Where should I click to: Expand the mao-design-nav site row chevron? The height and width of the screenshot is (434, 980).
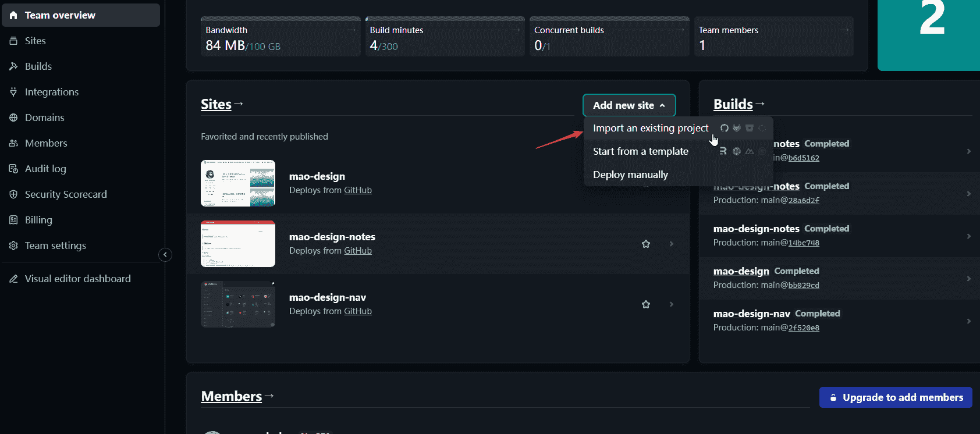coord(672,304)
